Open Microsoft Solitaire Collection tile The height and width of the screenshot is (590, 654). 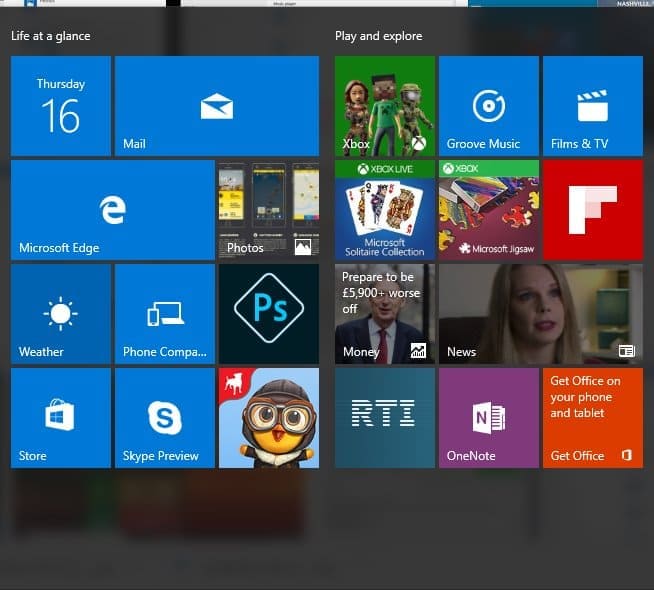pyautogui.click(x=385, y=210)
